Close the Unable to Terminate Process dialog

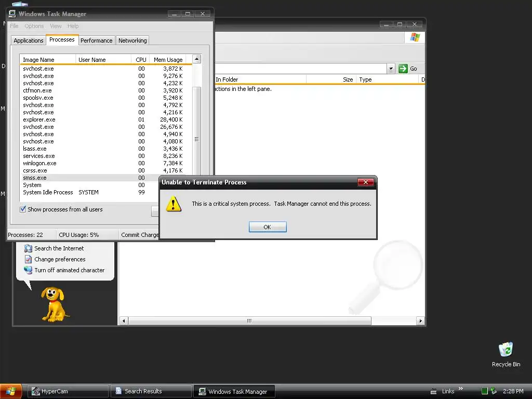pos(365,182)
